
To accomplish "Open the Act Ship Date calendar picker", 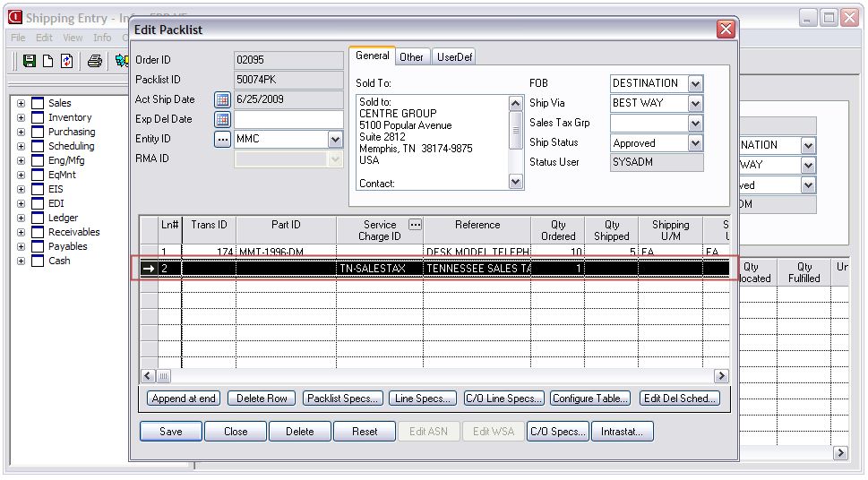I will coord(222,99).
